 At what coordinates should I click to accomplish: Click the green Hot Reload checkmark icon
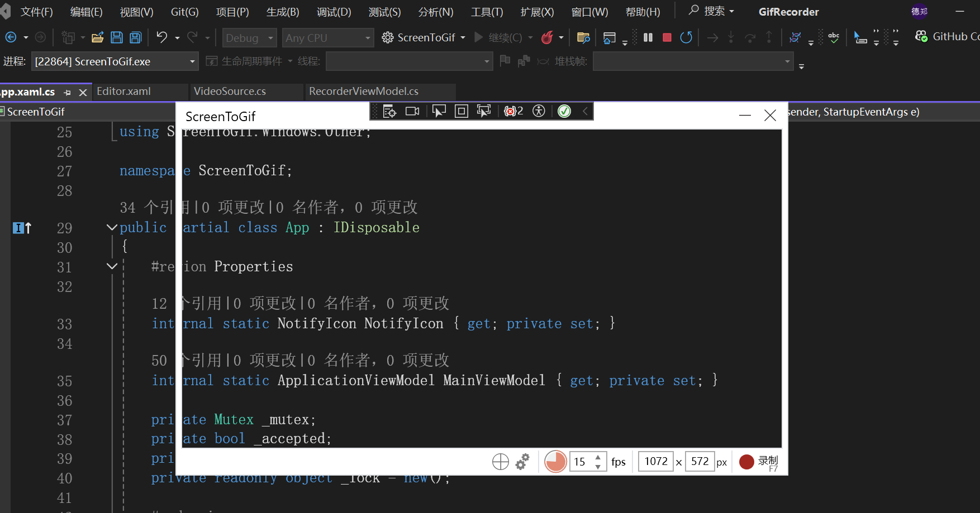pyautogui.click(x=564, y=111)
